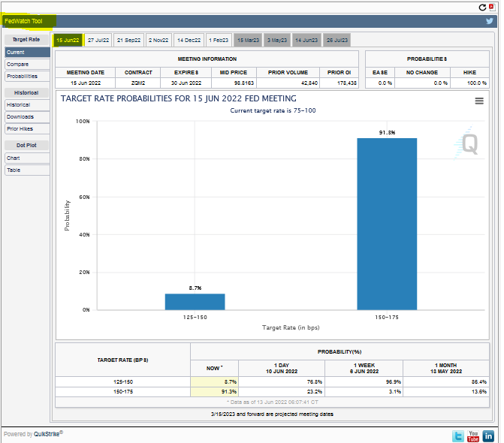
Task: Select the 27 Jul22 meeting tab
Action: click(98, 40)
